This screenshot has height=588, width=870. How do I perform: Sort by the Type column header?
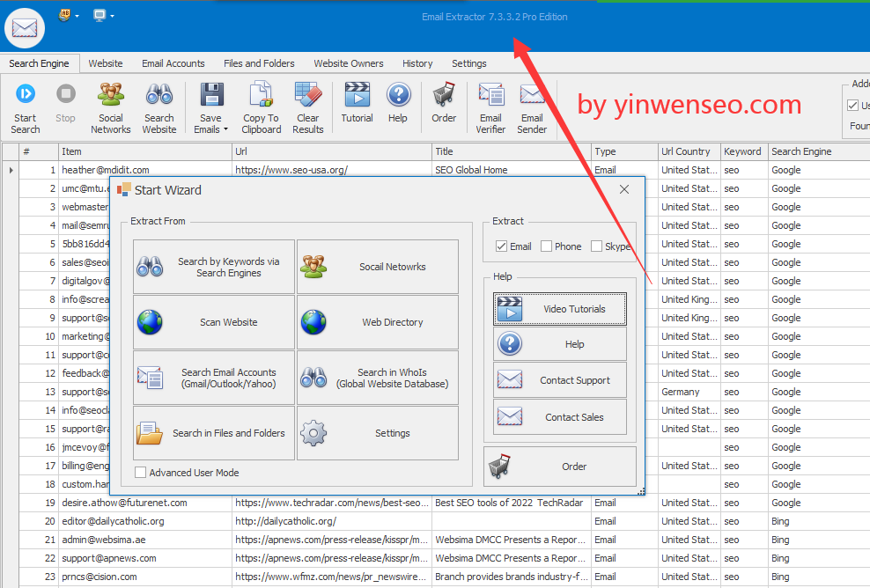tap(624, 151)
